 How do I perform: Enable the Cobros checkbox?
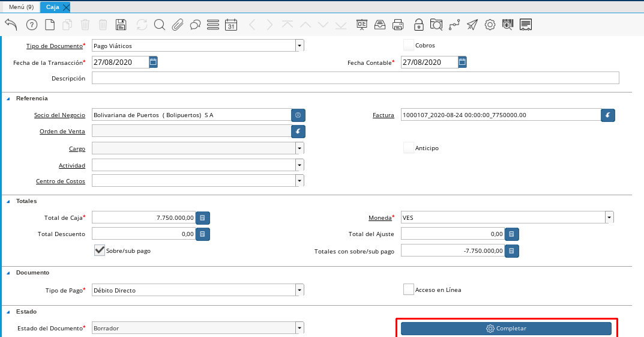pos(409,45)
